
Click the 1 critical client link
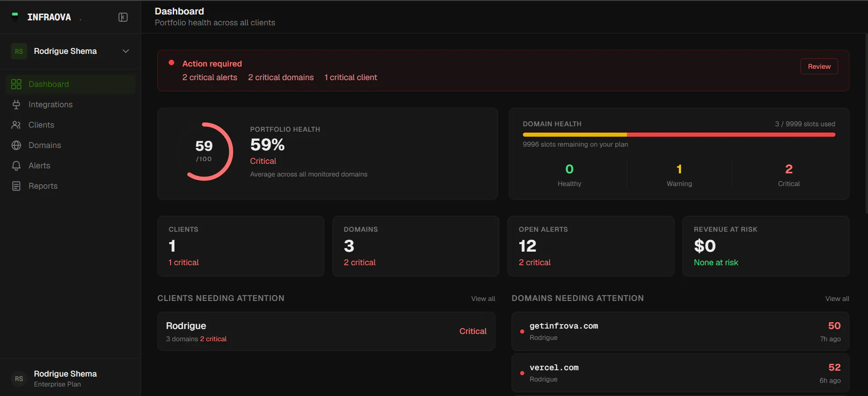click(x=351, y=77)
